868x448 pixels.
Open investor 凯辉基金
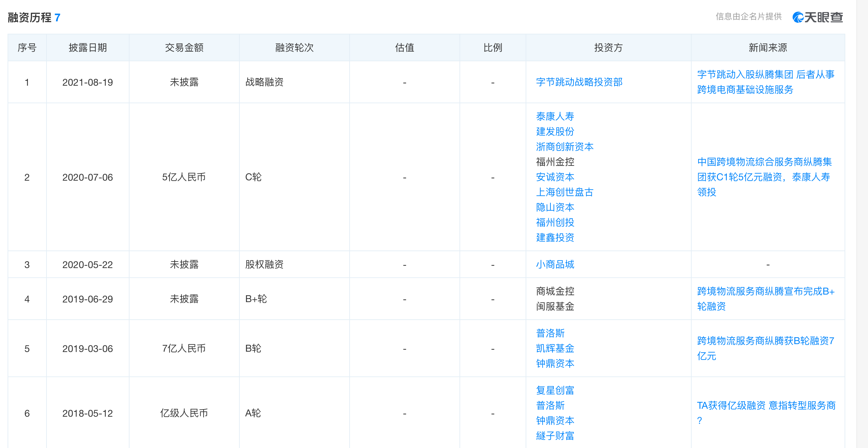point(555,348)
